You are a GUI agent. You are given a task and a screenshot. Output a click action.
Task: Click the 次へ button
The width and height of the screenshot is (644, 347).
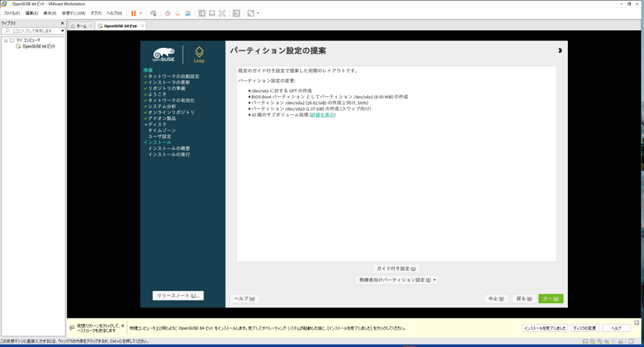(550, 298)
